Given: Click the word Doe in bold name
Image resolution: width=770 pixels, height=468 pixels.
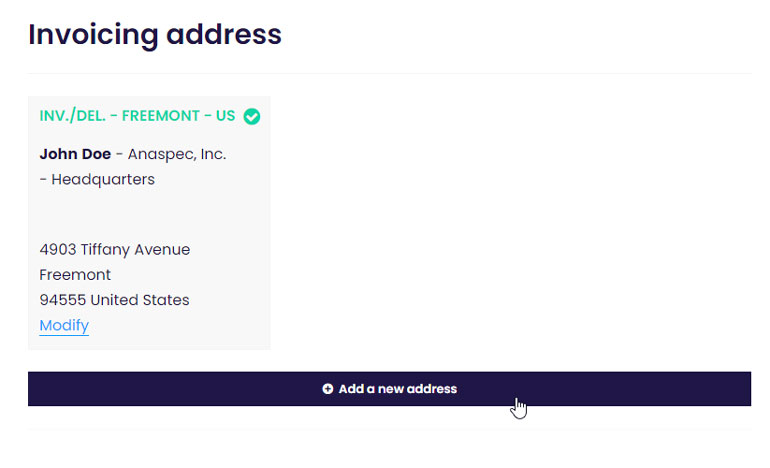Looking at the screenshot, I should coord(96,154).
